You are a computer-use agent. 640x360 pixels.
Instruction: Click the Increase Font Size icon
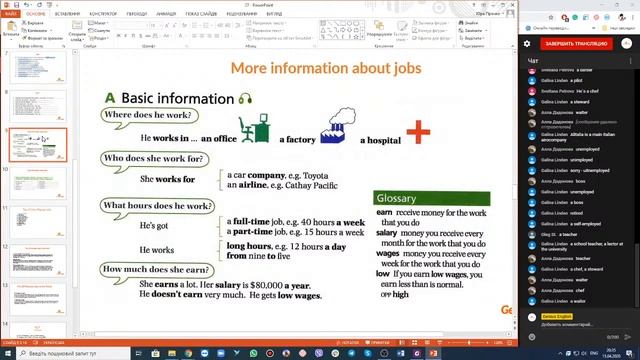[167, 25]
